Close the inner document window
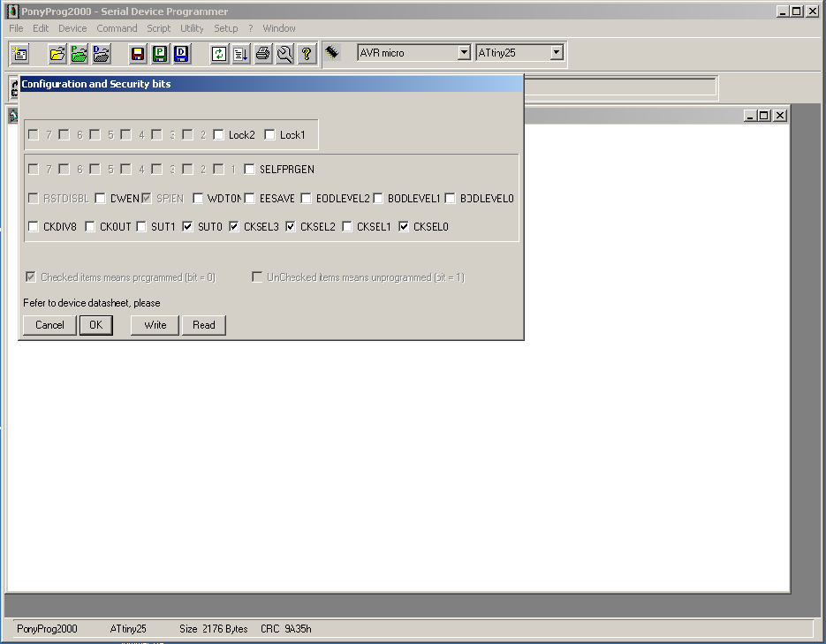 pyautogui.click(x=780, y=116)
